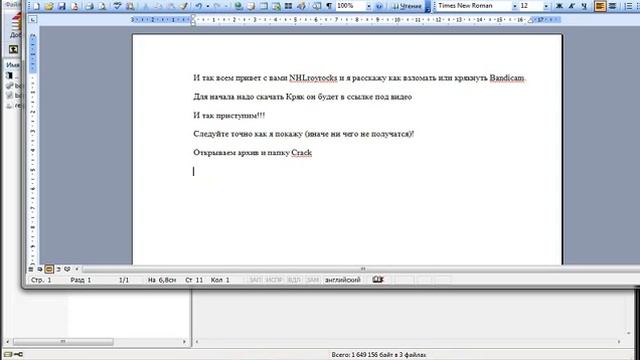Open Times New Roman font dropdown arrow
The width and height of the screenshot is (640, 360).
coord(514,6)
